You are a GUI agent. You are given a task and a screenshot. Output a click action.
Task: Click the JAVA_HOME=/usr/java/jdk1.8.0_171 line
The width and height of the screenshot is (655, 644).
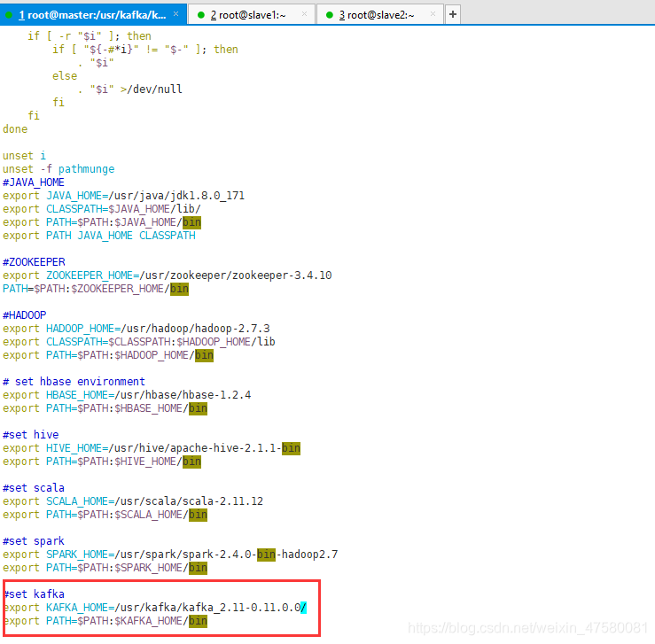(124, 196)
